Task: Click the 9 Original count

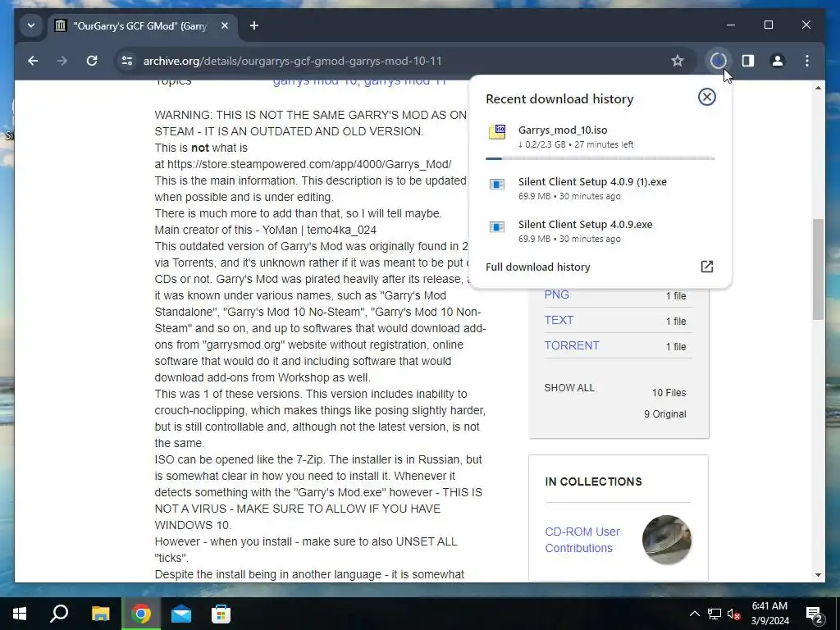Action: click(664, 414)
